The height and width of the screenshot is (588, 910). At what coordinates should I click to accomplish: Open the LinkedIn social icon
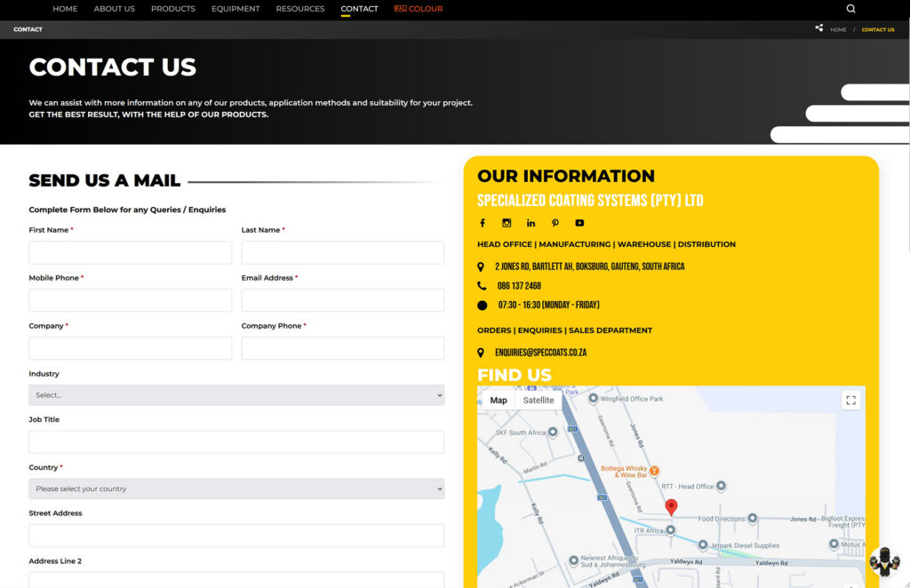pyautogui.click(x=531, y=223)
